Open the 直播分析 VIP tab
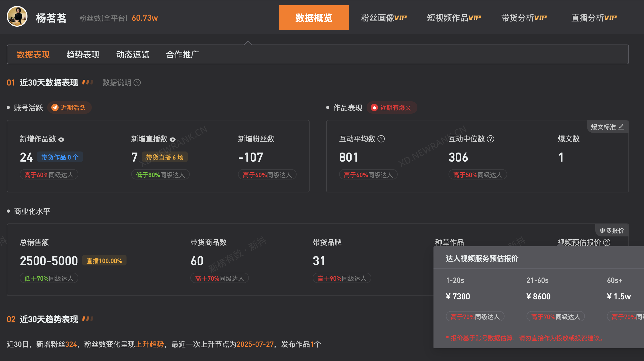Viewport: 644px width, 361px height. tap(594, 18)
